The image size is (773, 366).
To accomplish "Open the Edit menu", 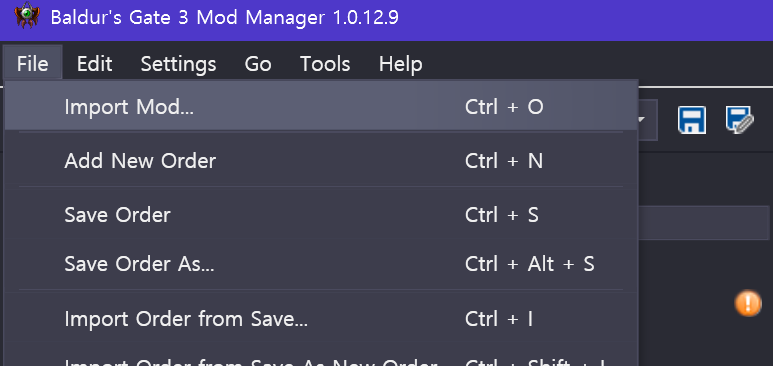I will 94,64.
